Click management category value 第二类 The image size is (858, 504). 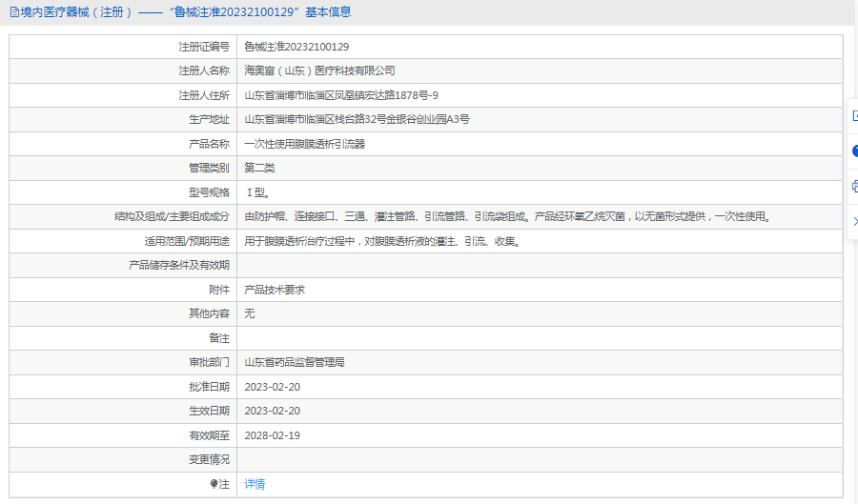point(259,168)
